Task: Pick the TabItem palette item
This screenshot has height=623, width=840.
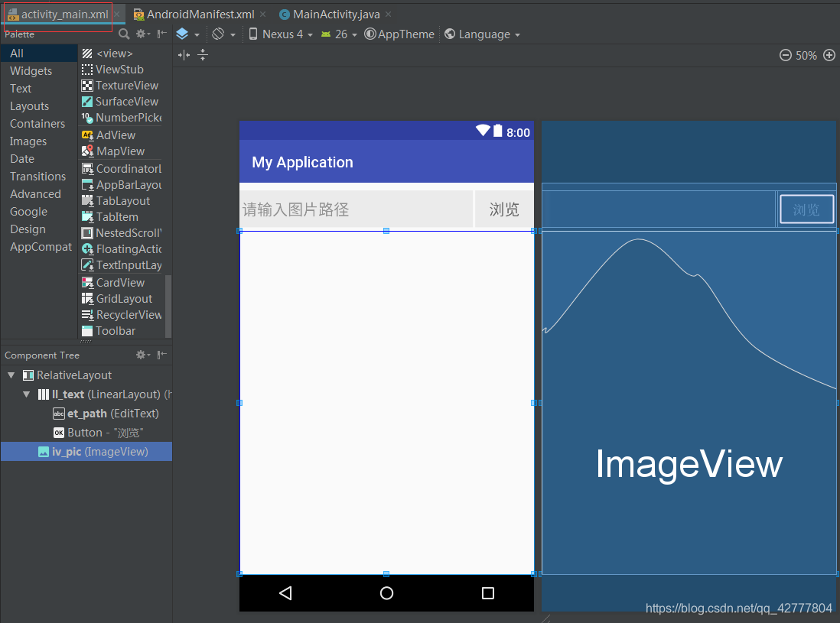Action: (x=121, y=217)
